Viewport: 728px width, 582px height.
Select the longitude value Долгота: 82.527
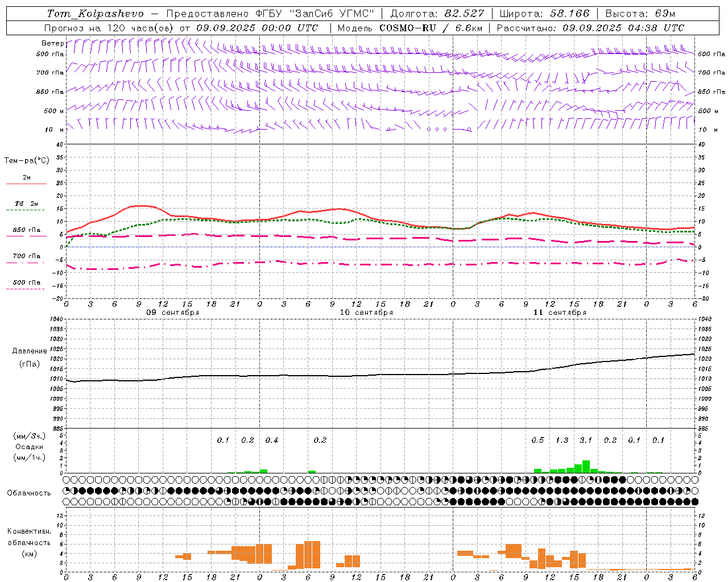coord(437,14)
